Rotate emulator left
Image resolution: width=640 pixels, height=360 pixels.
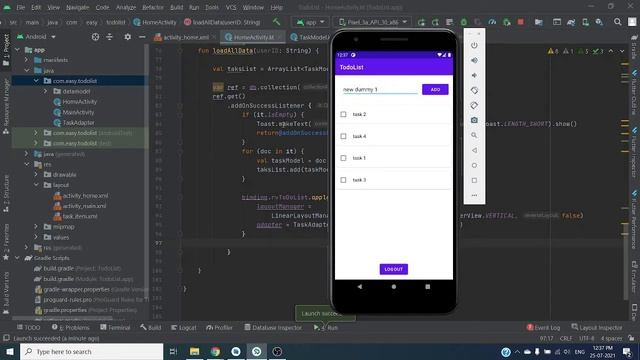pyautogui.click(x=474, y=90)
